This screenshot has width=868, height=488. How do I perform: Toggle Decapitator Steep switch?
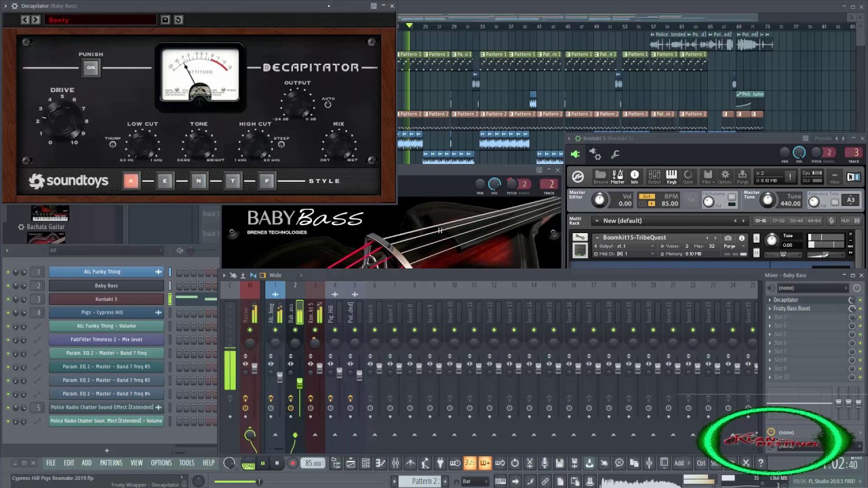coord(281,144)
